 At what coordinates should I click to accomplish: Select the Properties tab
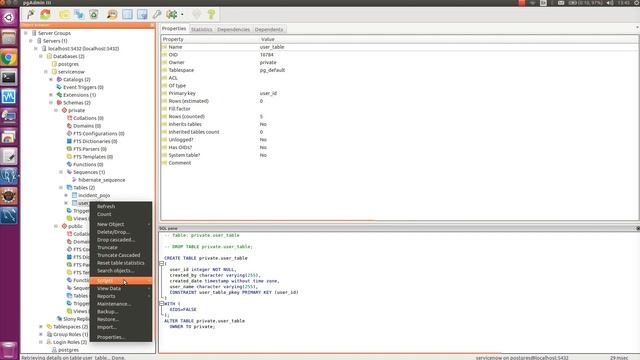174,29
